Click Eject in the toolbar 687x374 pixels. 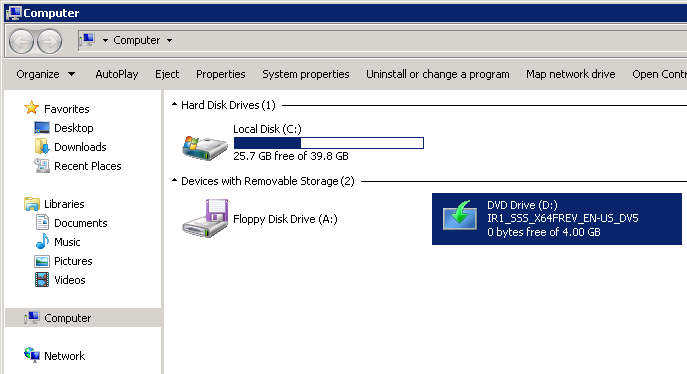(x=167, y=74)
